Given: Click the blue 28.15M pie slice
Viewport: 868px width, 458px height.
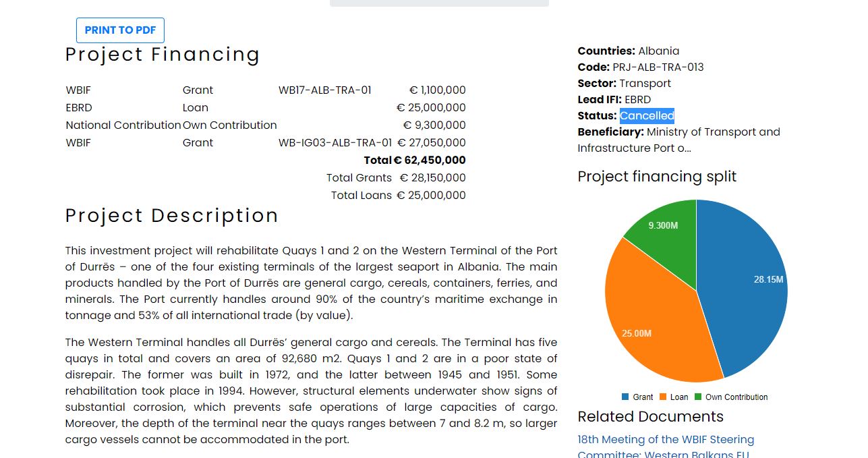Looking at the screenshot, I should tap(749, 283).
